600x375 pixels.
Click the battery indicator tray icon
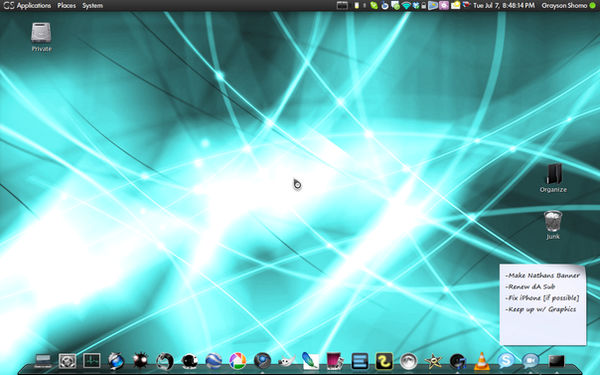pos(357,5)
